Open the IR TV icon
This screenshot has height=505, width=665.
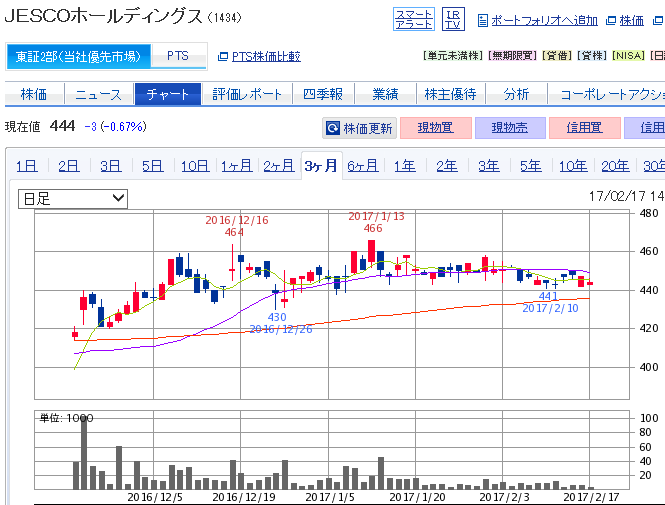pyautogui.click(x=453, y=20)
